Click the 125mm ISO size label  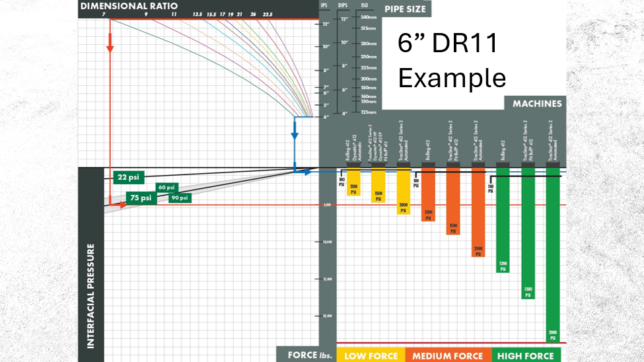point(369,112)
